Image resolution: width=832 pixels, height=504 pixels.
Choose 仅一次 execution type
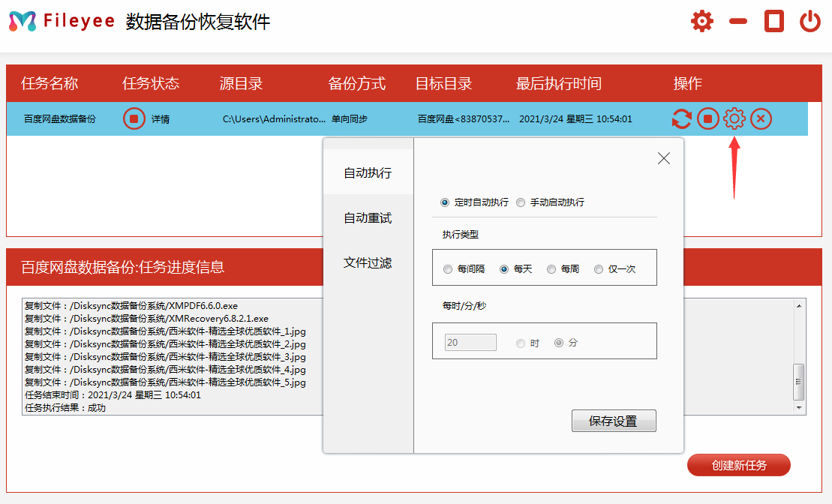599,269
